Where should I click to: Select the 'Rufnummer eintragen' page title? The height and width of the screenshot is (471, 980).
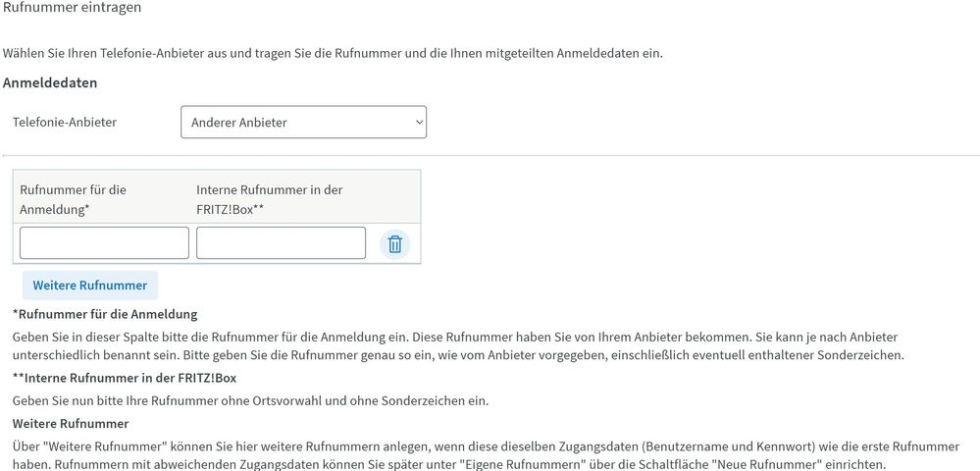tap(72, 8)
